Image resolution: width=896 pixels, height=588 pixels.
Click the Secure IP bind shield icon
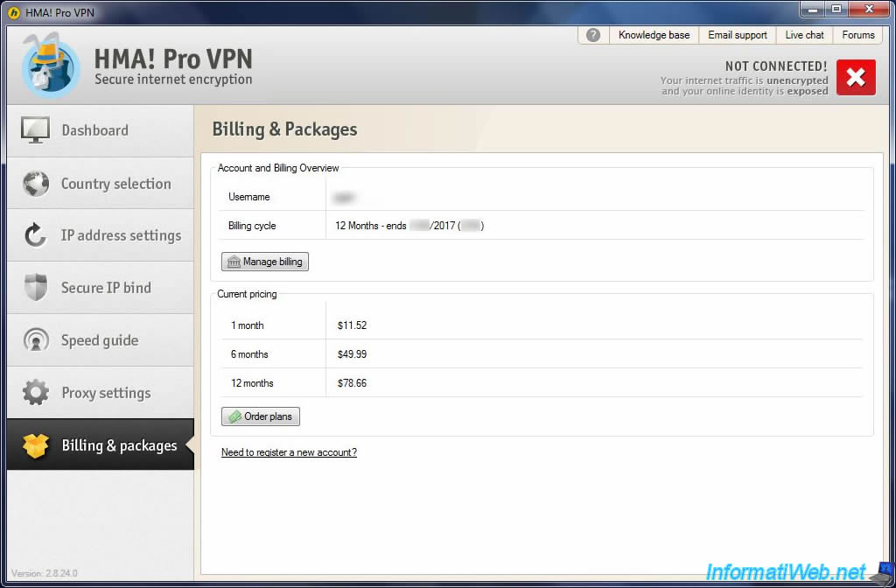(35, 288)
